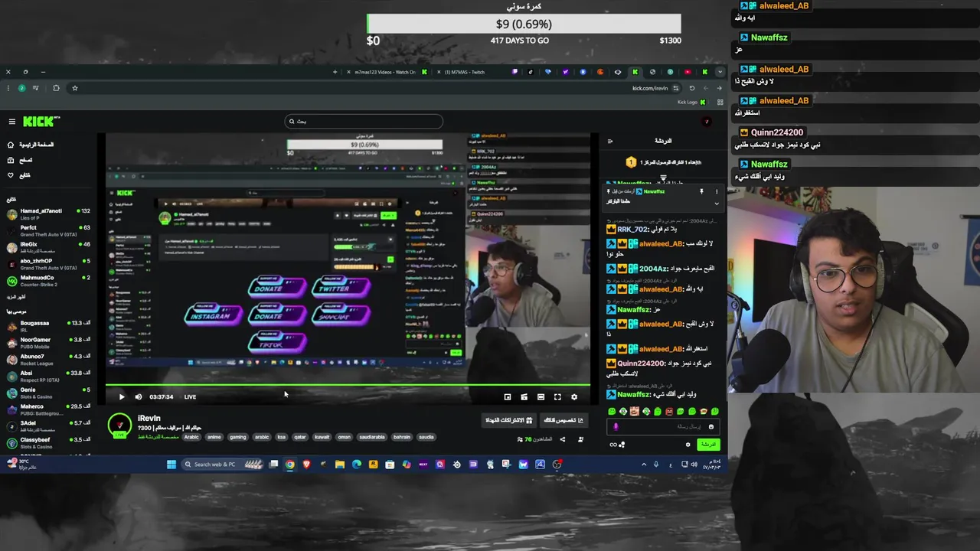Bookmark this page with star icon
Screen dimensions: 980x551
(75, 88)
